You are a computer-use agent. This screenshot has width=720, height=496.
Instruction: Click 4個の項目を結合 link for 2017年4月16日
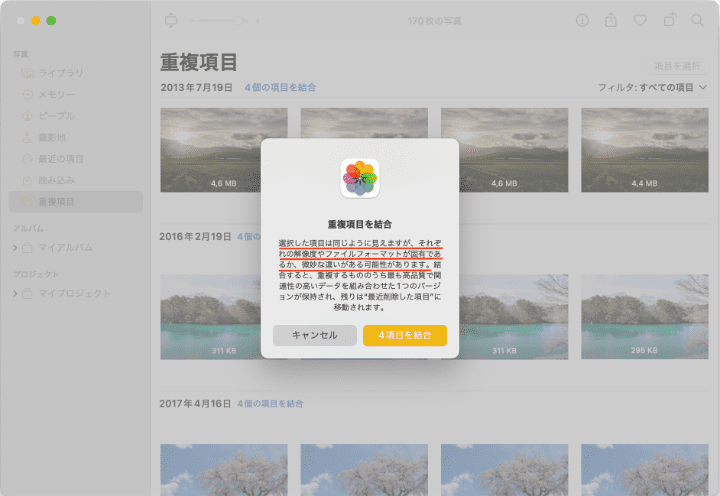pos(270,404)
